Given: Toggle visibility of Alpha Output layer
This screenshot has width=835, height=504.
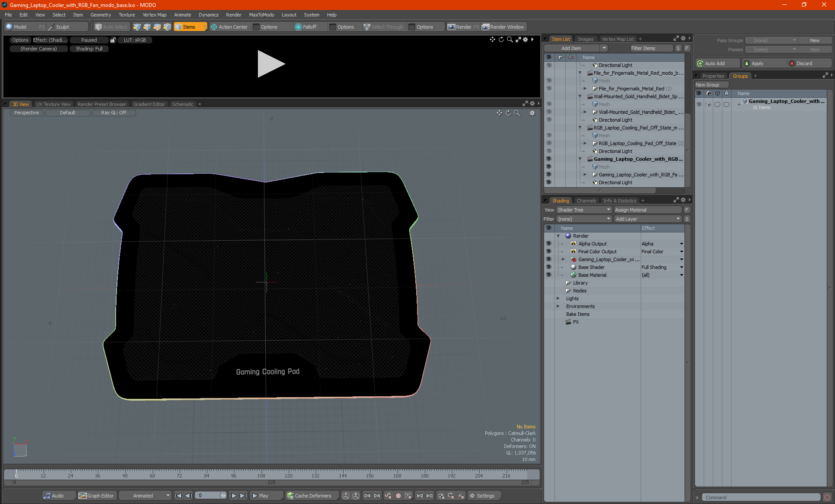Looking at the screenshot, I should [x=548, y=244].
